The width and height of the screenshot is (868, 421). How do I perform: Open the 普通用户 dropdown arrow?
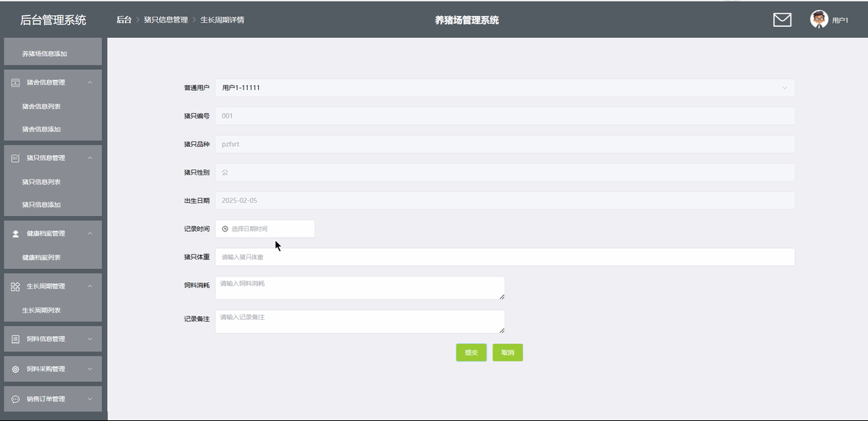tap(784, 87)
